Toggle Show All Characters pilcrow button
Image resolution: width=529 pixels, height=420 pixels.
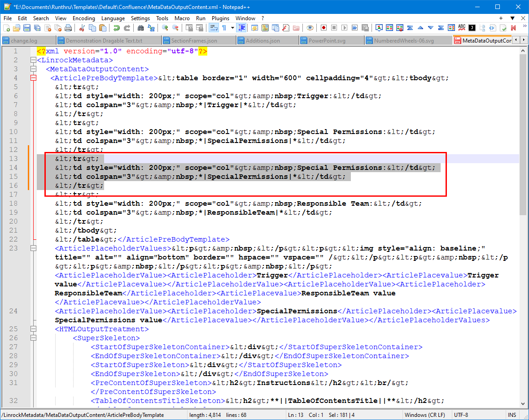pos(223,28)
